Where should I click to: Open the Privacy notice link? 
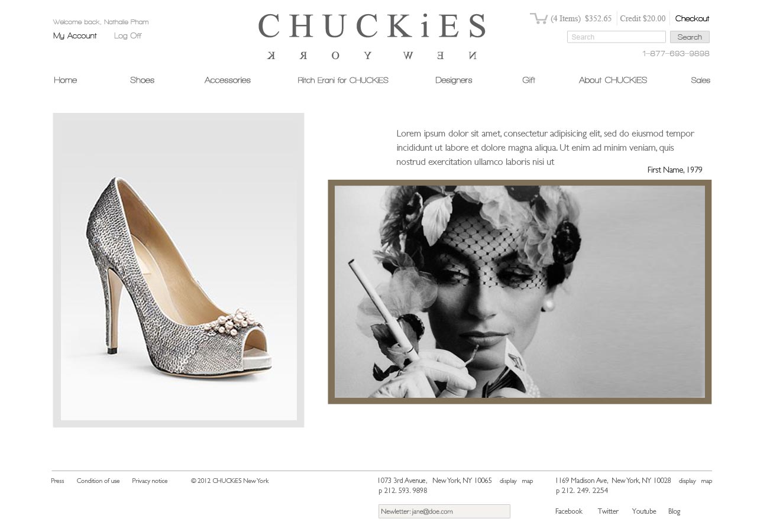(150, 481)
